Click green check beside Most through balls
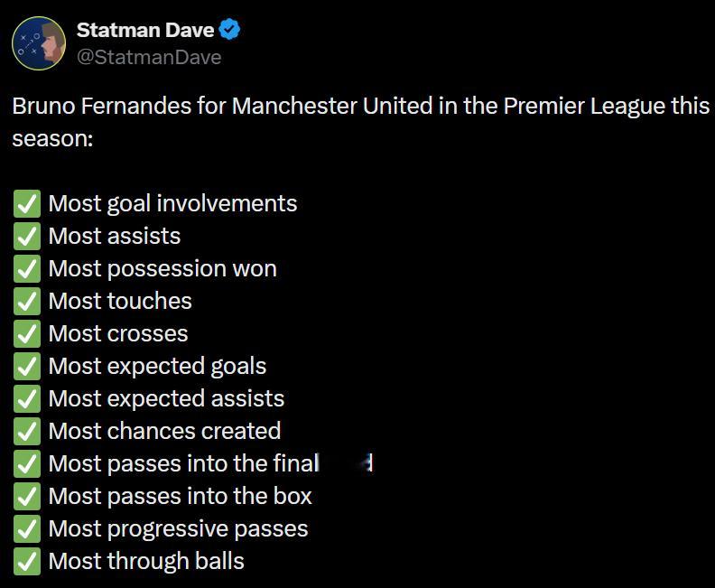Screen dimensions: 715x588 pos(27,562)
